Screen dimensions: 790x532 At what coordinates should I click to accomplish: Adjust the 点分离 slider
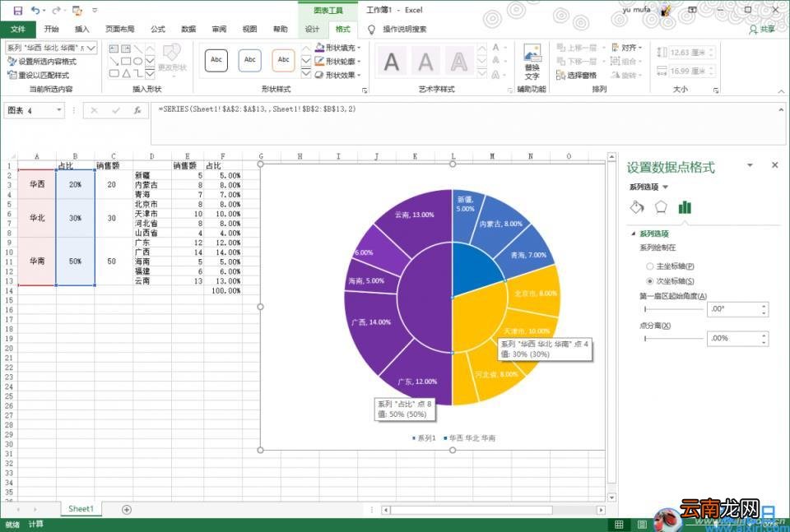(x=674, y=338)
